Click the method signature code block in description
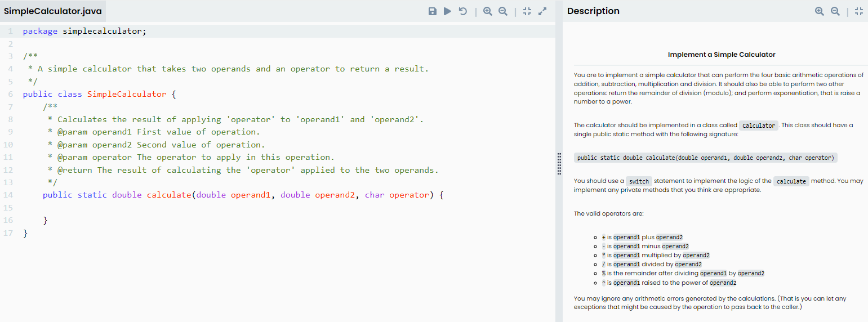Viewport: 868px width, 322px height. pos(705,158)
